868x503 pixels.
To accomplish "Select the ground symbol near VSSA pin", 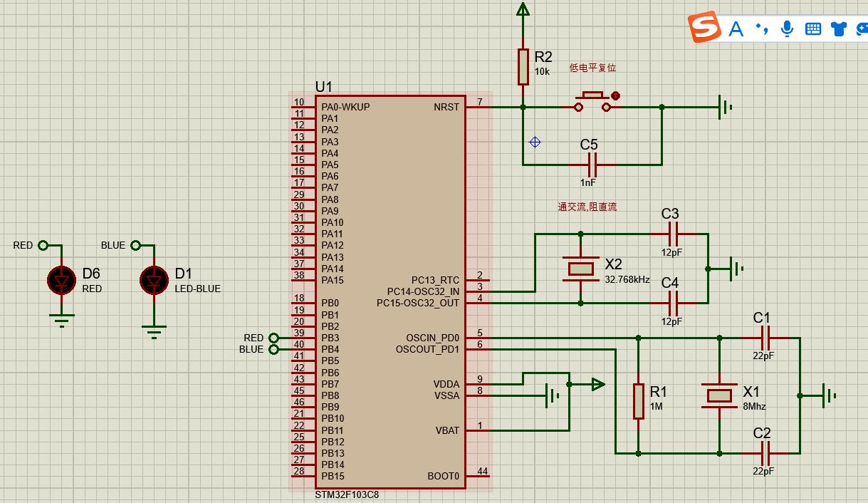I will 552,395.
